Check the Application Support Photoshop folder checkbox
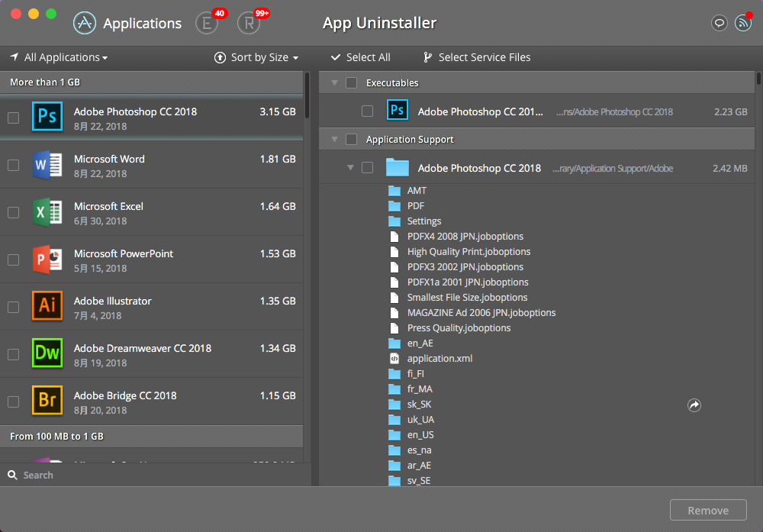Viewport: 763px width, 532px height. (368, 167)
